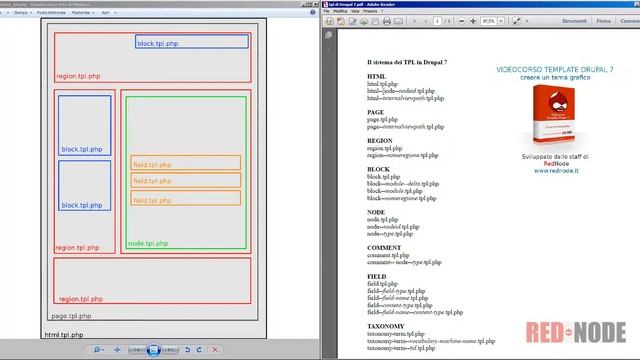Open the Modifica menu in Adobe Reader
The height and width of the screenshot is (360, 640).
click(340, 11)
